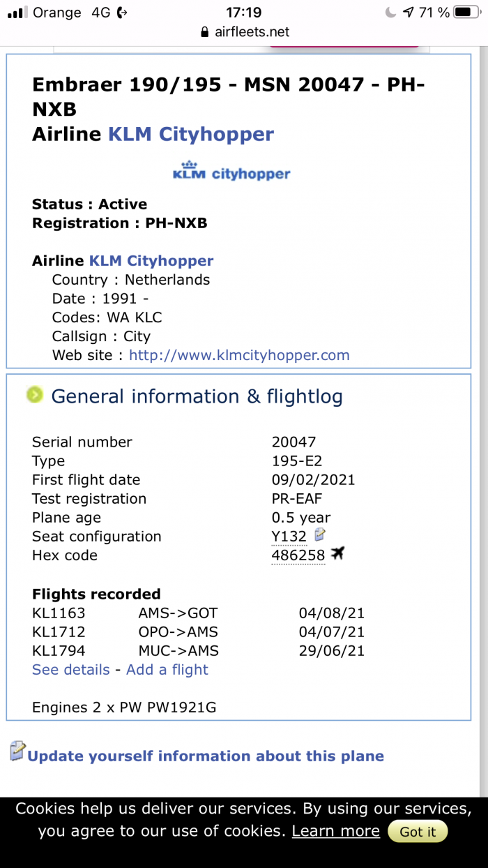The width and height of the screenshot is (488, 868).
Task: Tap the update information notepad icon
Action: point(17,751)
